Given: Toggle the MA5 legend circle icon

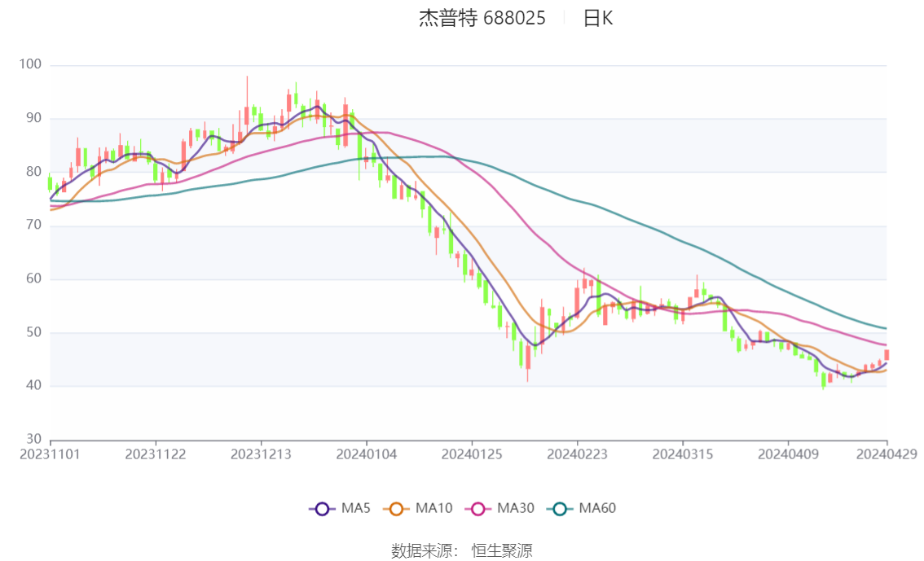Looking at the screenshot, I should click(x=322, y=509).
